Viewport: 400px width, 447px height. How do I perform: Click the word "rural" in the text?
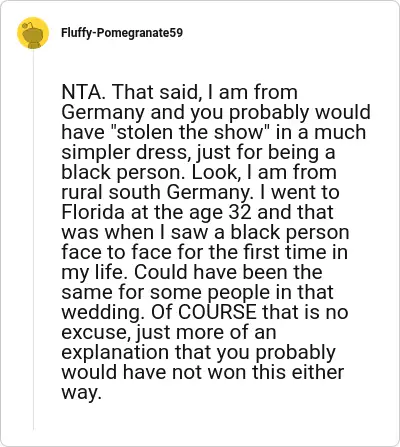point(83,192)
